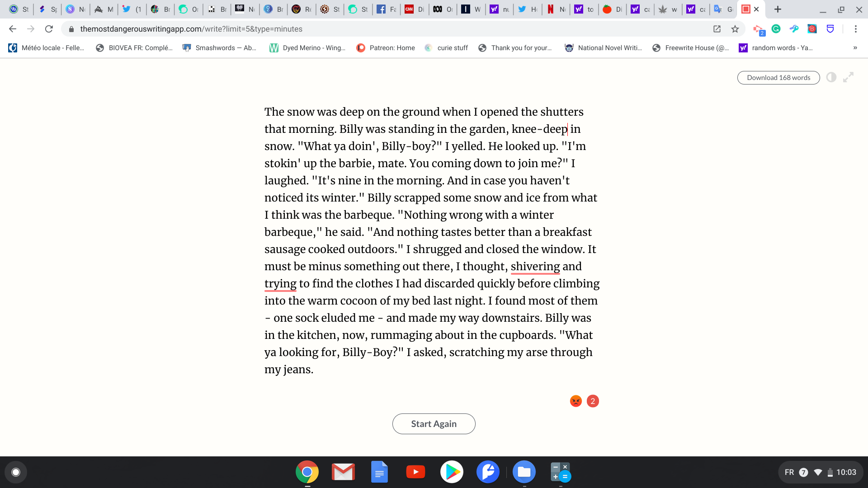Click the angry face emoji icon
The height and width of the screenshot is (488, 868).
click(x=576, y=401)
